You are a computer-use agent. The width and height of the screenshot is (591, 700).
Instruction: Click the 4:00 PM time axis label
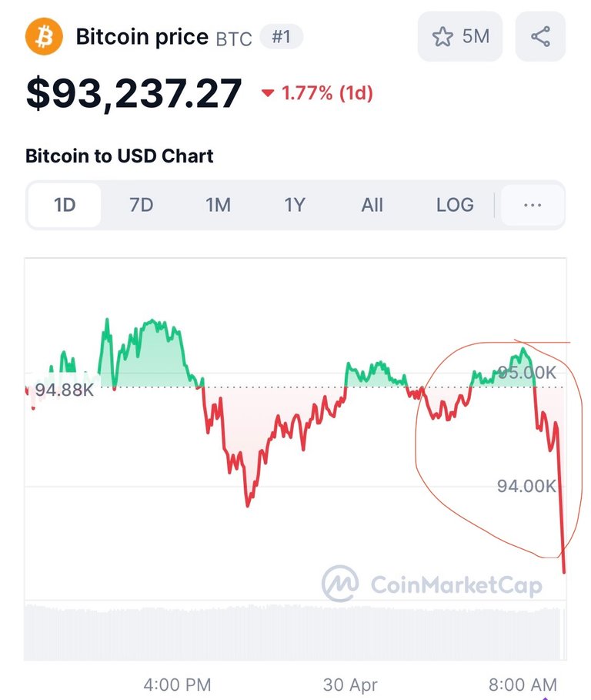177,685
